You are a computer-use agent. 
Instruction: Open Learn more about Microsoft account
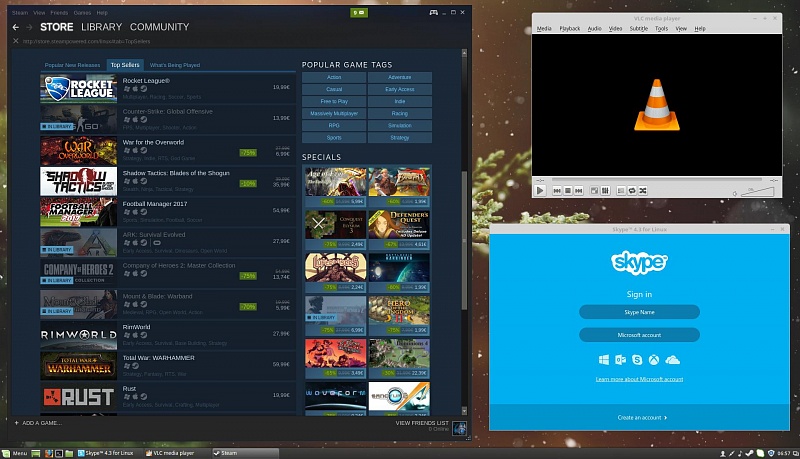[x=639, y=380]
